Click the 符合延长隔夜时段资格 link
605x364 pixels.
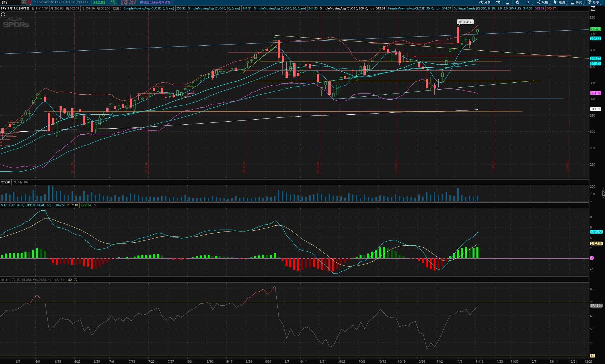[155, 2]
